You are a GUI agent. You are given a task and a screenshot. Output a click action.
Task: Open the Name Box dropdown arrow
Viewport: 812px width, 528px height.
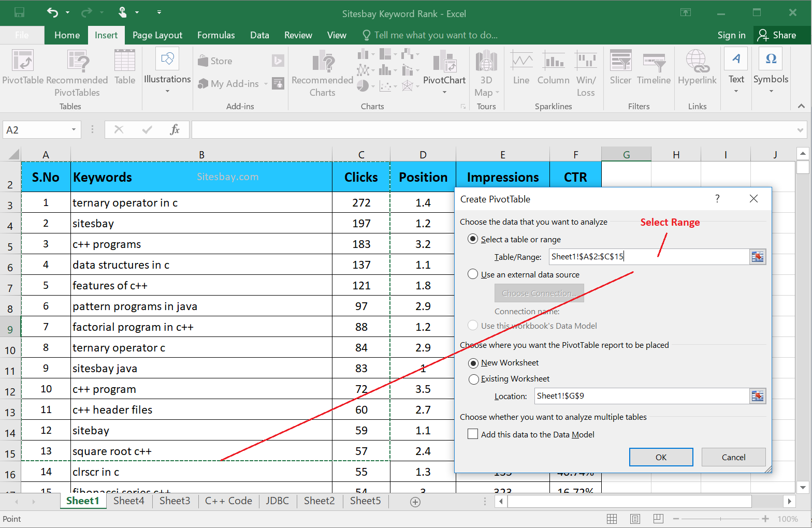click(74, 129)
